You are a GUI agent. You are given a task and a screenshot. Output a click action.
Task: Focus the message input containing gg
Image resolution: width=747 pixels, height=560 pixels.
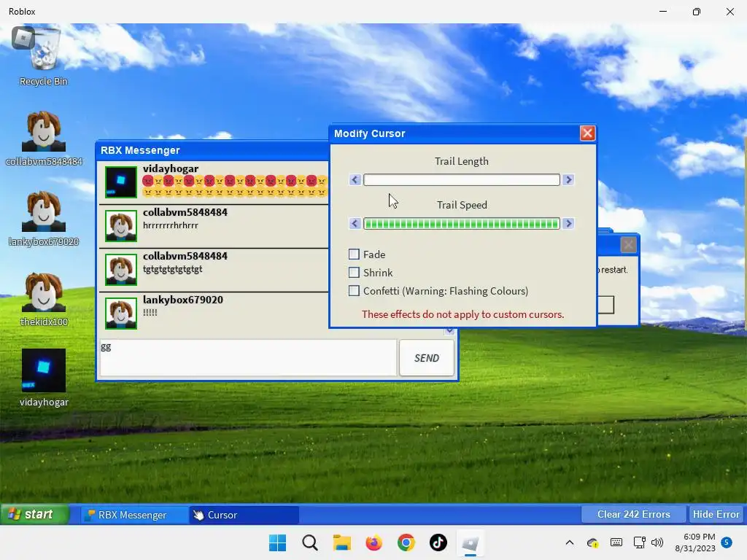(248, 358)
